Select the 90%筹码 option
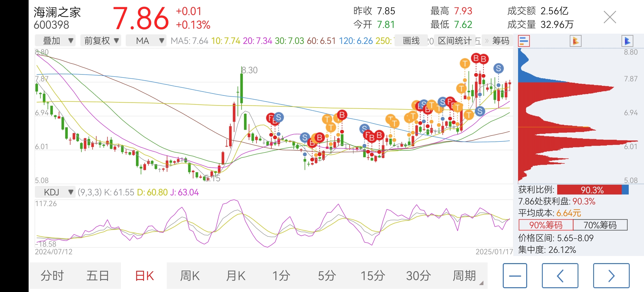 click(x=546, y=225)
